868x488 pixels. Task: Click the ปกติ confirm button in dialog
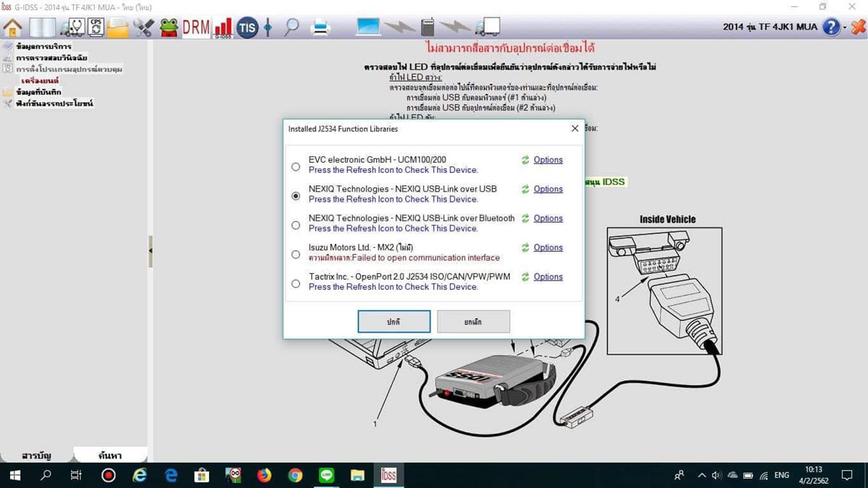(x=394, y=322)
